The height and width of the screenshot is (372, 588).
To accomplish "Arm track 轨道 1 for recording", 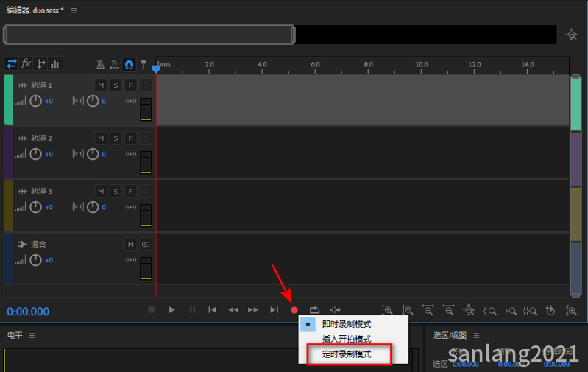I will (130, 85).
